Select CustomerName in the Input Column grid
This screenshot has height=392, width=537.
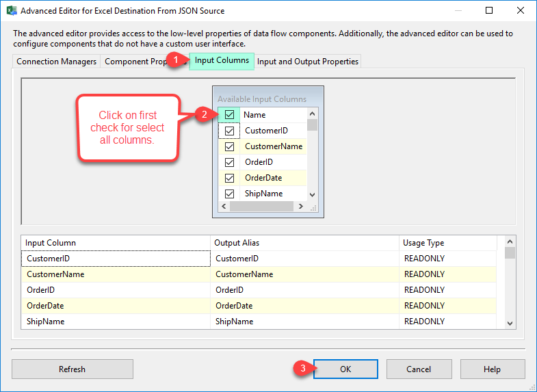[x=116, y=274]
